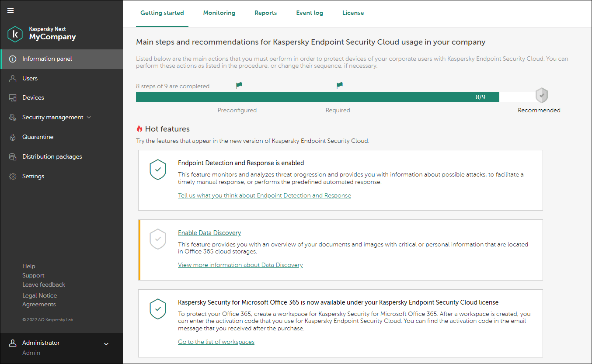Open the Leave feedback page
Viewport: 592px width, 364px height.
click(43, 284)
